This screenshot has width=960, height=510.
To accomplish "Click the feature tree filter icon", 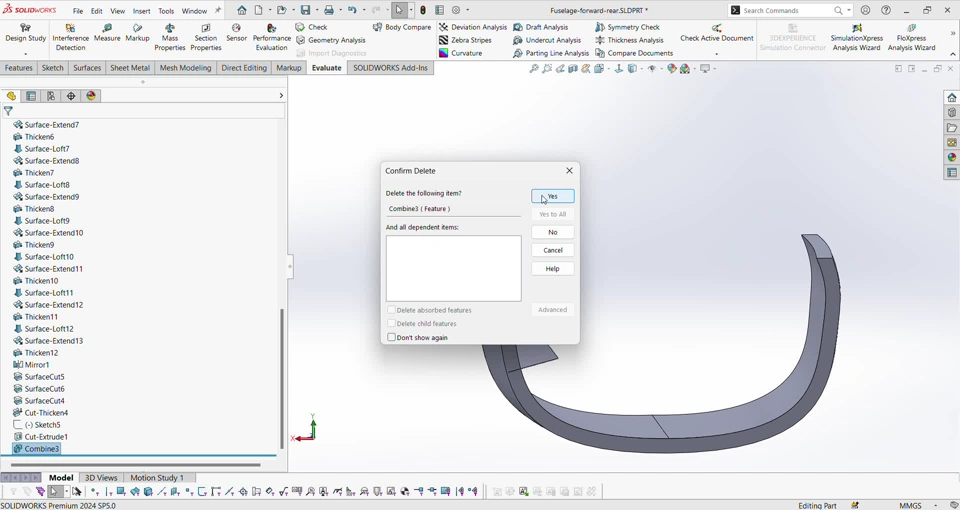I will click(8, 111).
